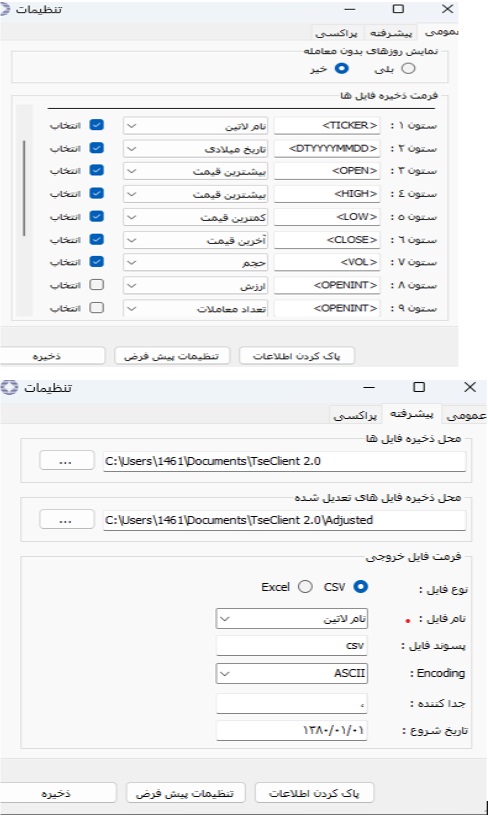Browse for the TseClient 2.0 save folder

66,461
